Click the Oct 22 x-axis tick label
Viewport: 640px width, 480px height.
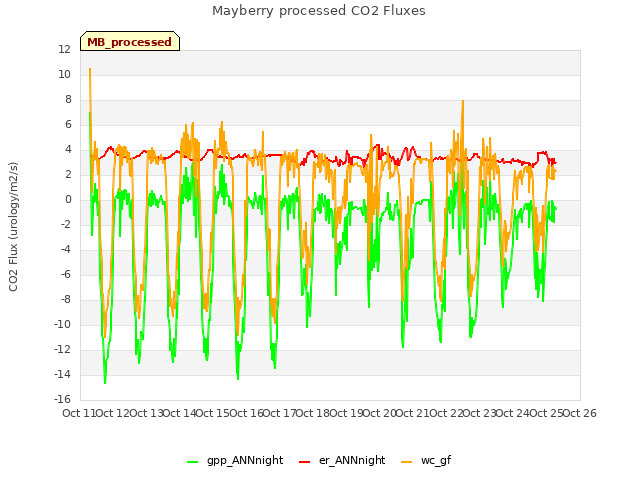point(446,413)
